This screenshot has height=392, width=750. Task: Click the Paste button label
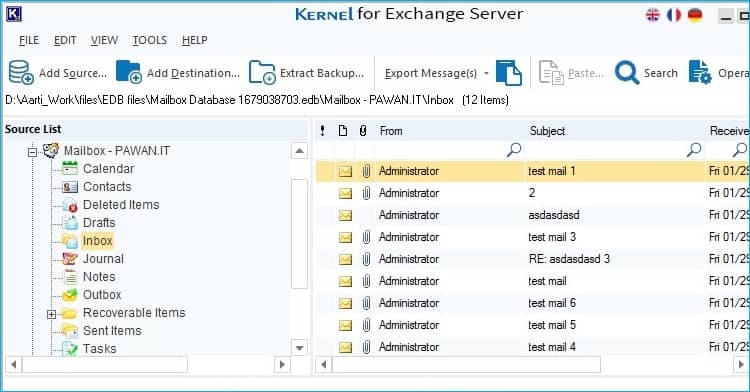[585, 73]
